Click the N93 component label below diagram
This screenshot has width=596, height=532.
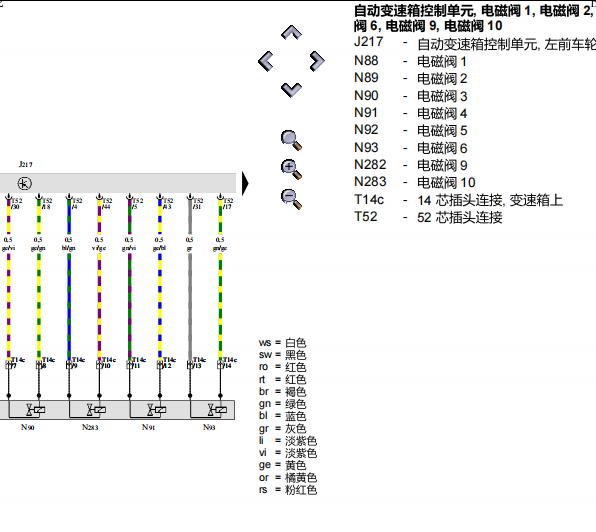(209, 428)
